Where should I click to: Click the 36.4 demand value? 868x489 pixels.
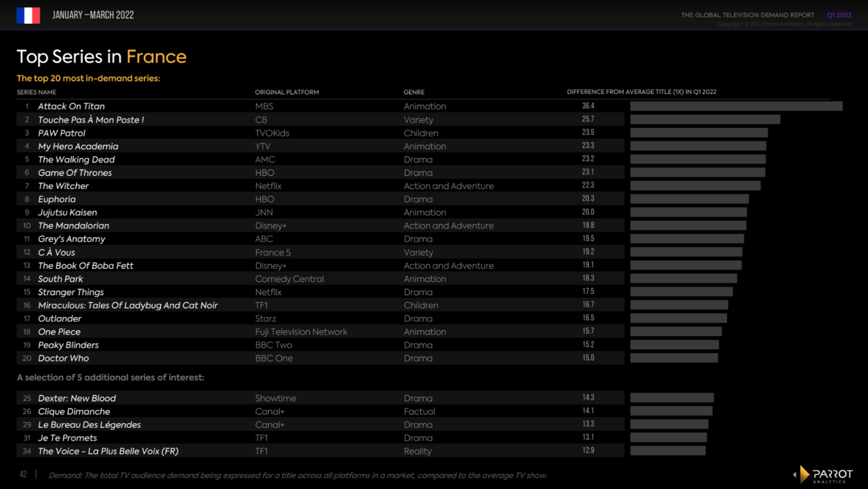[x=588, y=106]
